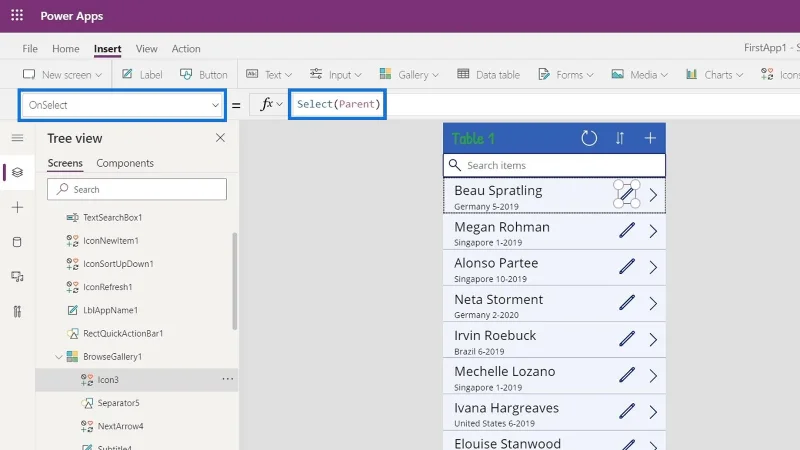Screen dimensions: 800x450
Task: Select the Insert tab
Action: [x=107, y=48]
